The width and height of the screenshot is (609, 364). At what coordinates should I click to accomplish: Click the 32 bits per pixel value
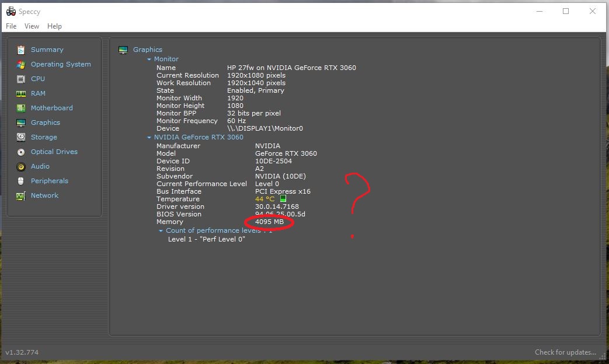click(x=253, y=113)
